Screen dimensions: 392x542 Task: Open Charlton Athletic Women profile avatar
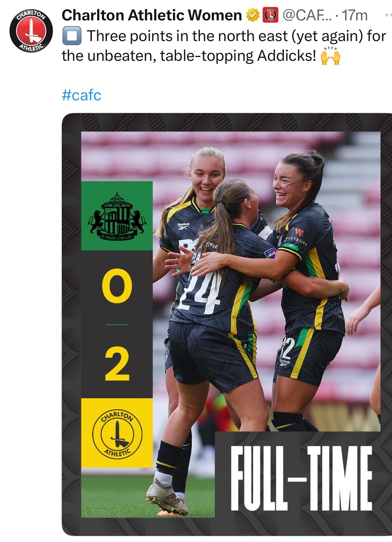[x=31, y=31]
